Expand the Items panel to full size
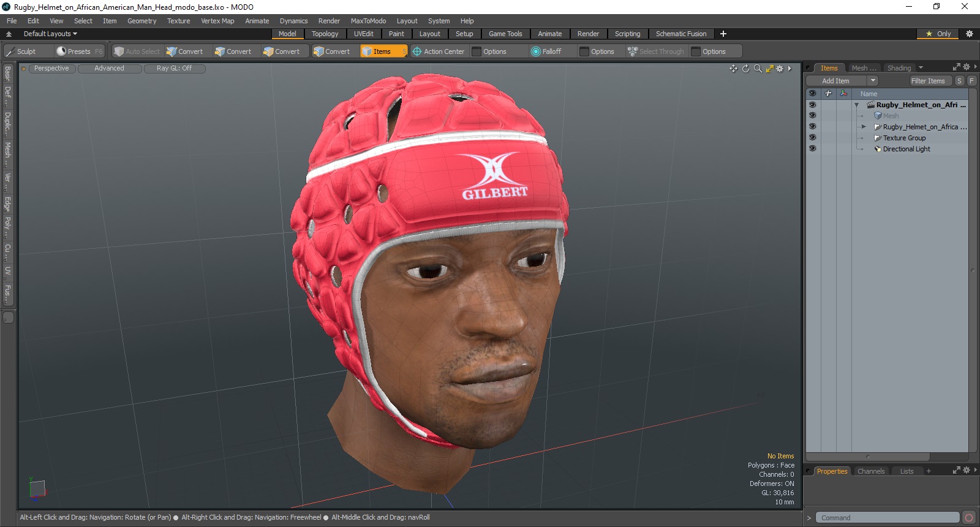This screenshot has height=527, width=980. [957, 67]
